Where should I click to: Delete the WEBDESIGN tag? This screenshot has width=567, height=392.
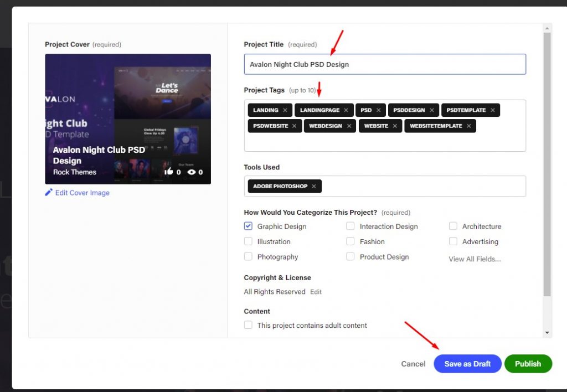click(349, 126)
